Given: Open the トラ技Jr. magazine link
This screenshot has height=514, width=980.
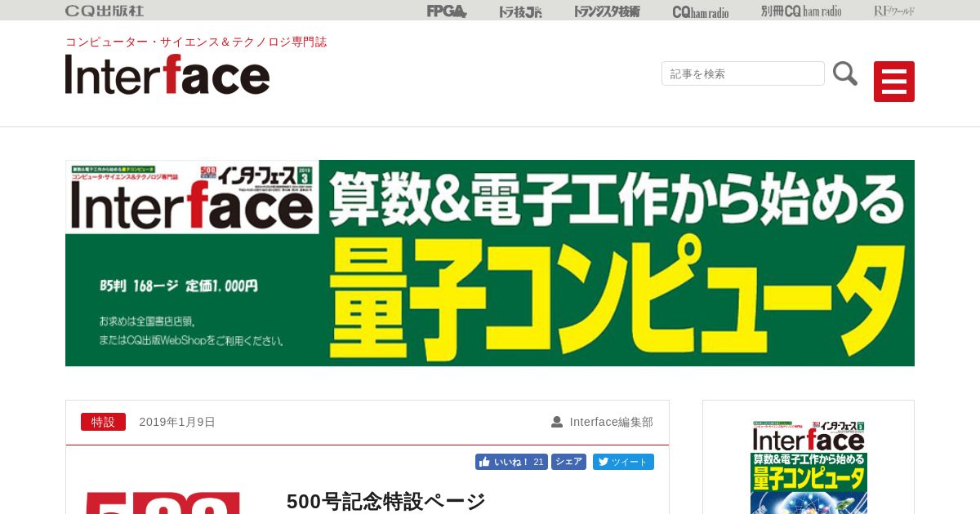Looking at the screenshot, I should pos(520,11).
